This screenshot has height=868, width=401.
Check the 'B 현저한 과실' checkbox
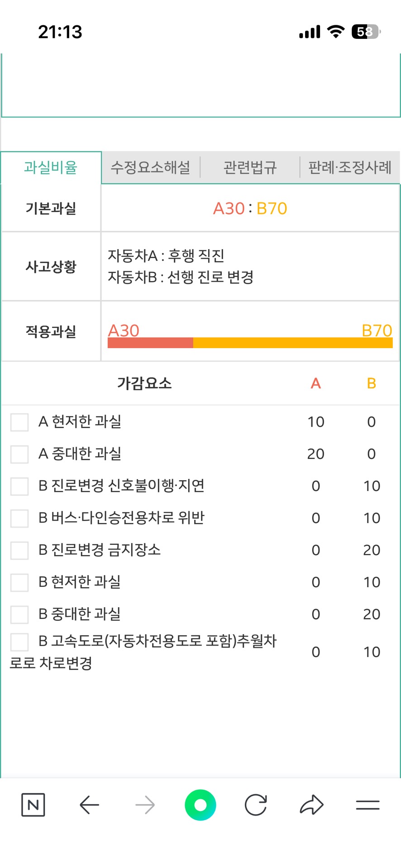(19, 583)
